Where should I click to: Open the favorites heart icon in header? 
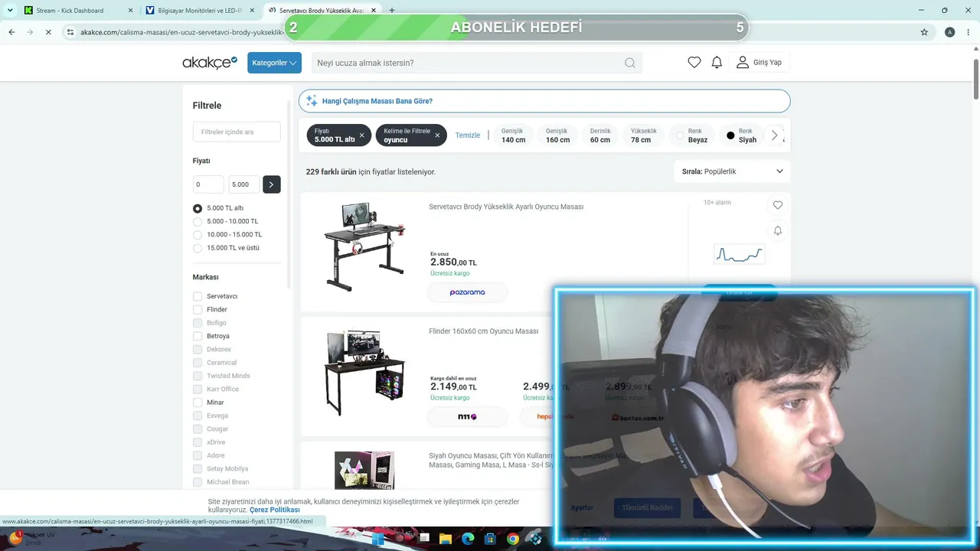pos(694,63)
